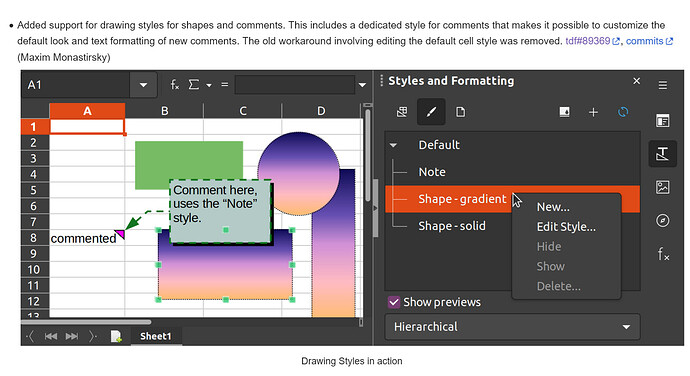
Task: Click the add new sheet icon
Action: (x=116, y=336)
